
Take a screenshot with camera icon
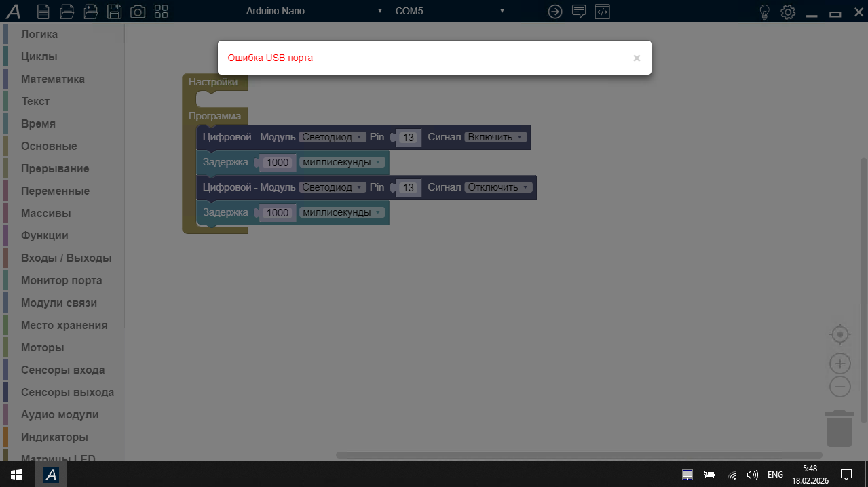(138, 12)
